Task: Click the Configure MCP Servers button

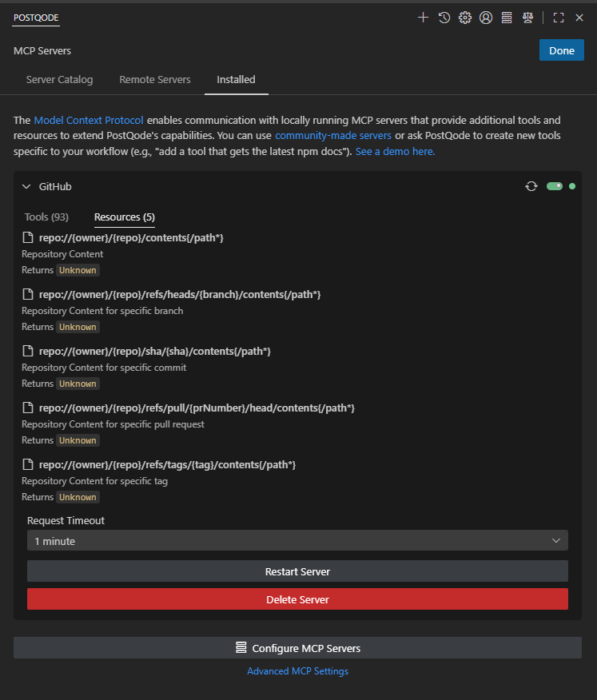Action: pyautogui.click(x=297, y=648)
